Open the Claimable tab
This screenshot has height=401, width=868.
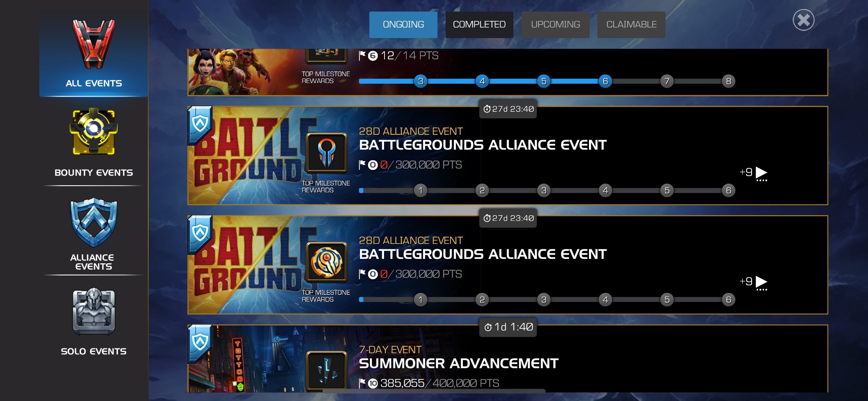(631, 25)
